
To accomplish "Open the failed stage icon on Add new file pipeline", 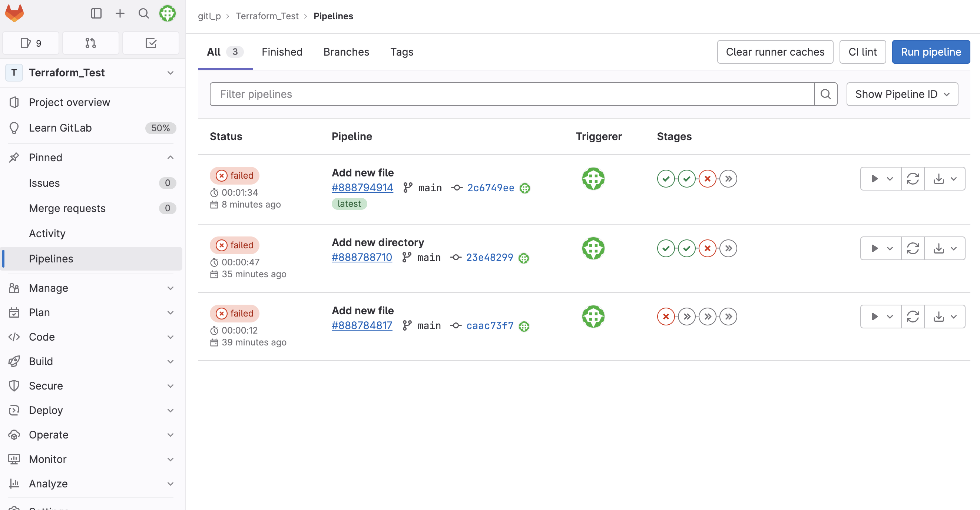I will click(x=707, y=178).
